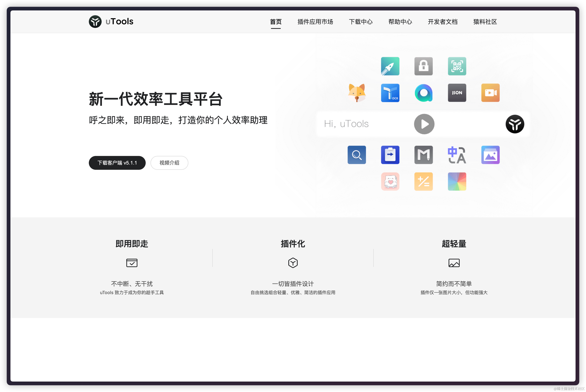Click the clipboard arrow plugin icon

(390, 155)
